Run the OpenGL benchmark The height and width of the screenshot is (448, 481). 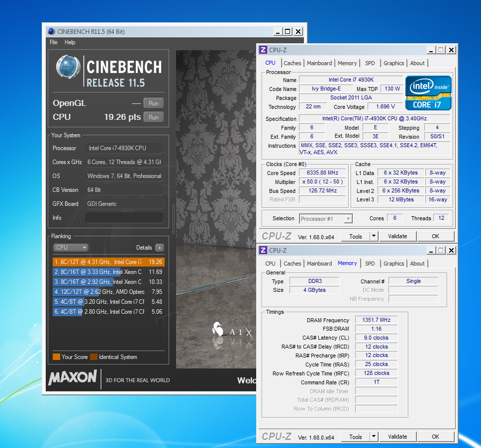point(153,103)
